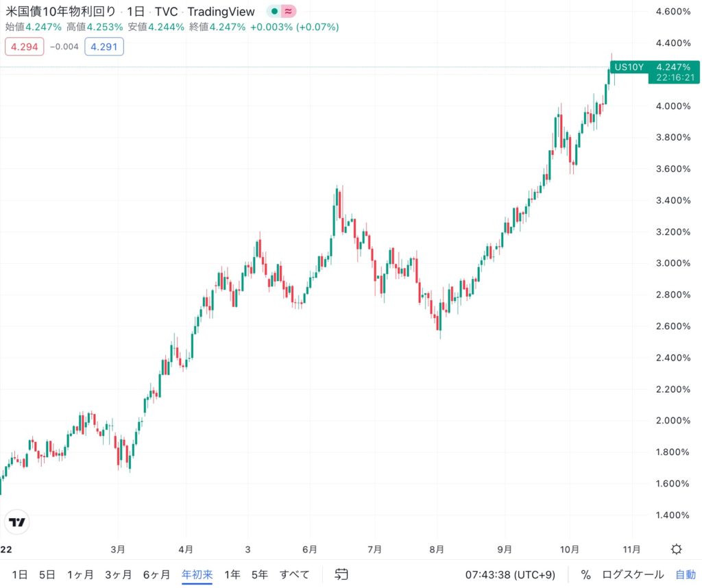The height and width of the screenshot is (588, 702).
Task: Toggle percent scale mode
Action: pos(585,574)
